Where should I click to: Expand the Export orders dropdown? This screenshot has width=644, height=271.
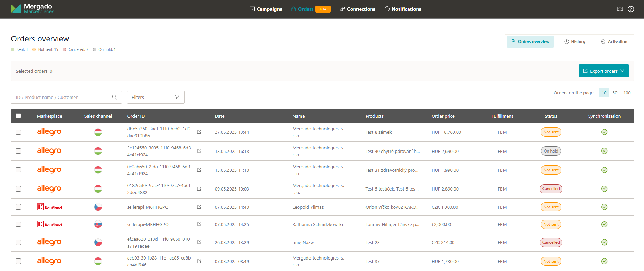[x=604, y=71]
